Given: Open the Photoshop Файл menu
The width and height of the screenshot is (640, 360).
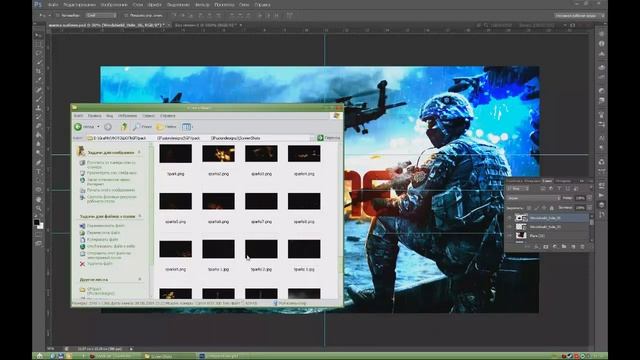Looking at the screenshot, I should tap(53, 5).
